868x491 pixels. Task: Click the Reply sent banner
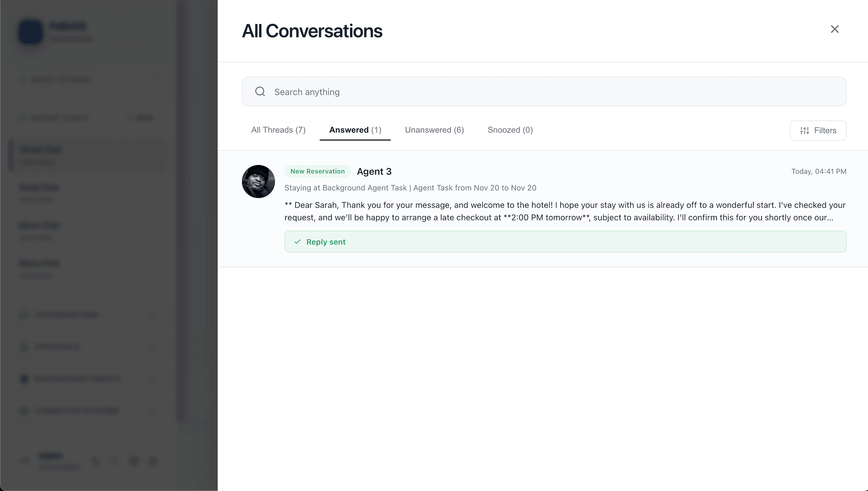click(x=565, y=242)
